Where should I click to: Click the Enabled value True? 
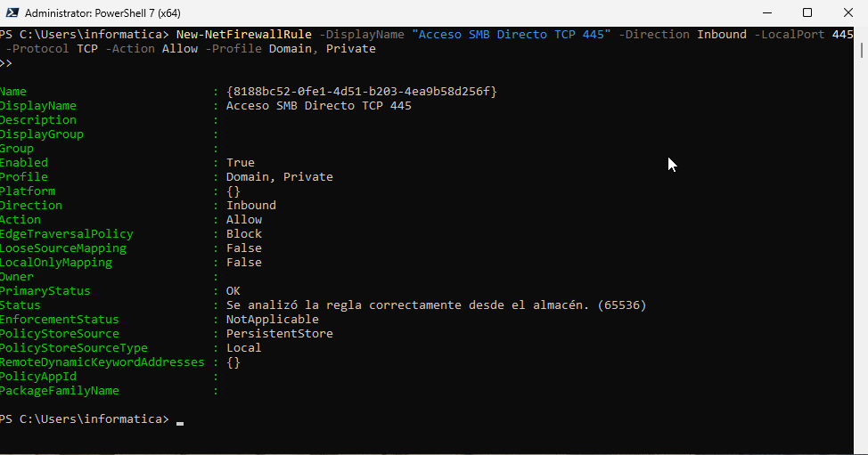(x=241, y=163)
